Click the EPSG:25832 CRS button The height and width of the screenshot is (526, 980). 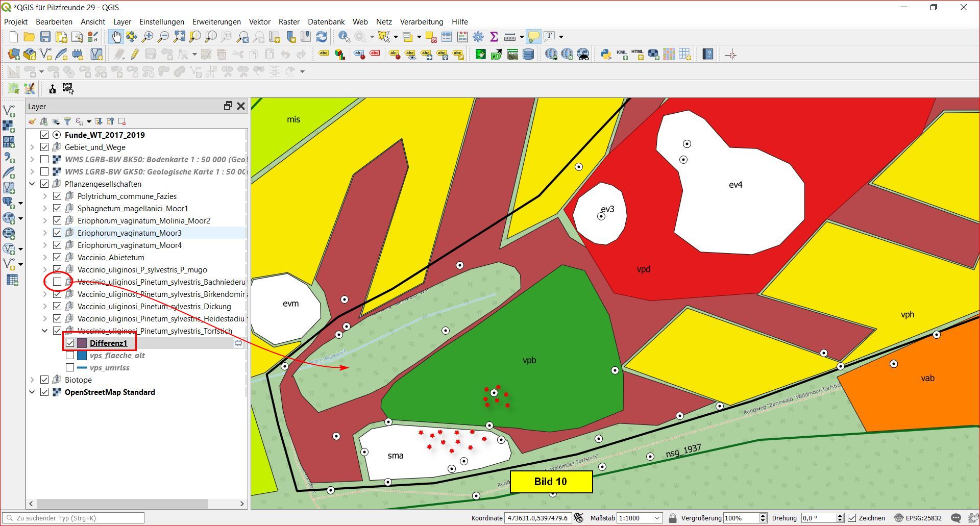coord(918,518)
